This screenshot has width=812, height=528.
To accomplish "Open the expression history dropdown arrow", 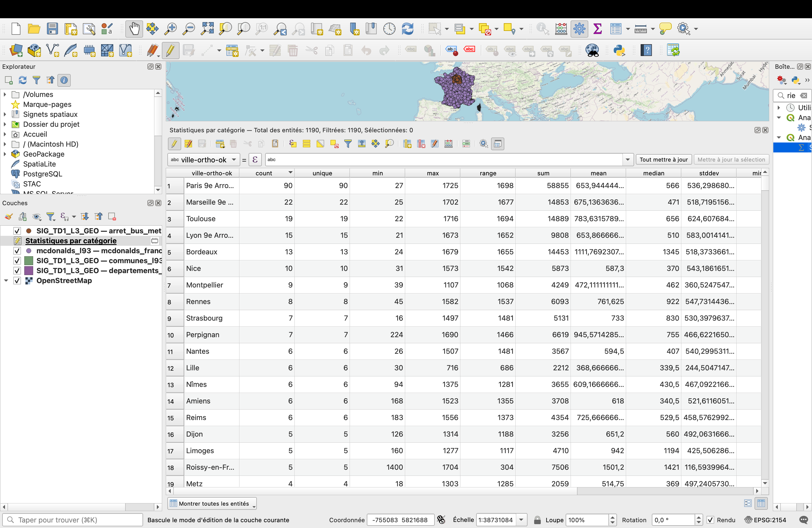I will click(628, 159).
